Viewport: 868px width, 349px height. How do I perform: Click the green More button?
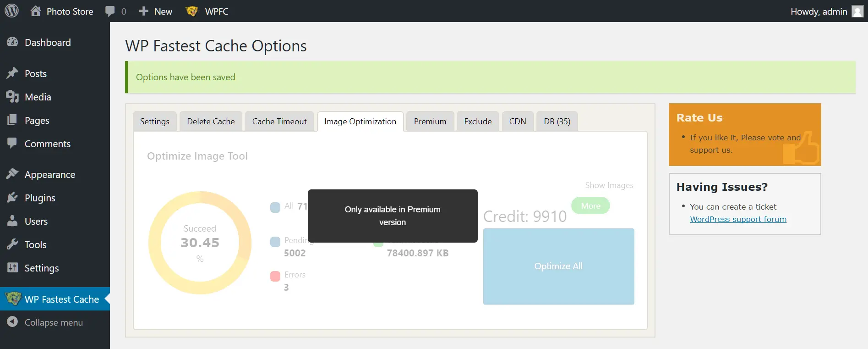tap(590, 206)
